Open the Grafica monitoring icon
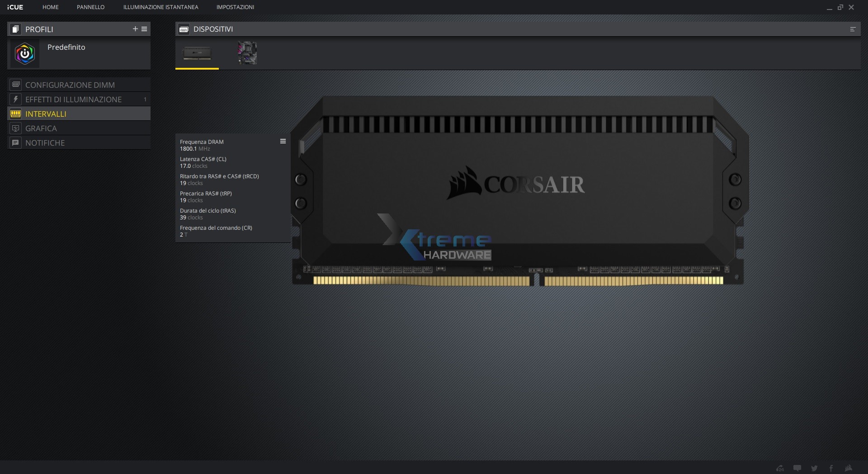This screenshot has width=868, height=474. (x=16, y=128)
